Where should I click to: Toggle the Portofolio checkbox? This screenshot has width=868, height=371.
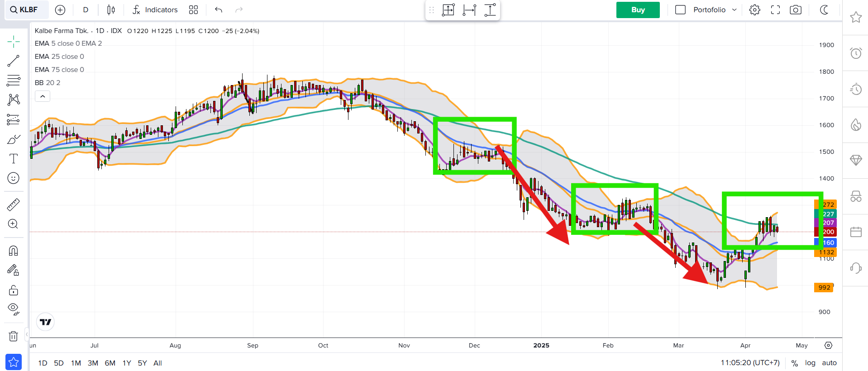680,10
